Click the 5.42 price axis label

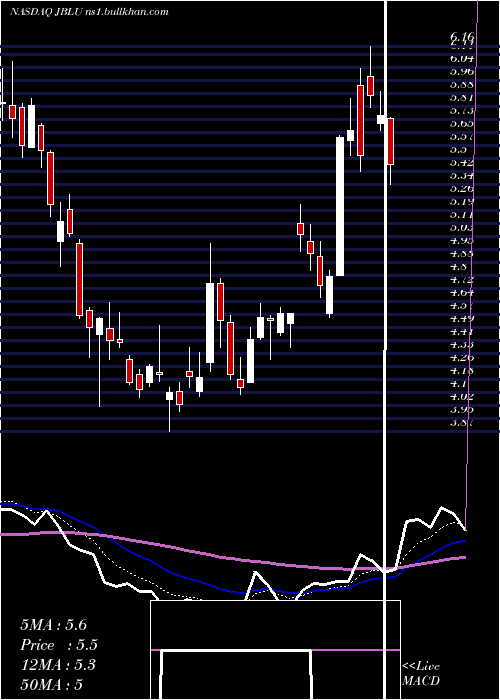coord(462,162)
